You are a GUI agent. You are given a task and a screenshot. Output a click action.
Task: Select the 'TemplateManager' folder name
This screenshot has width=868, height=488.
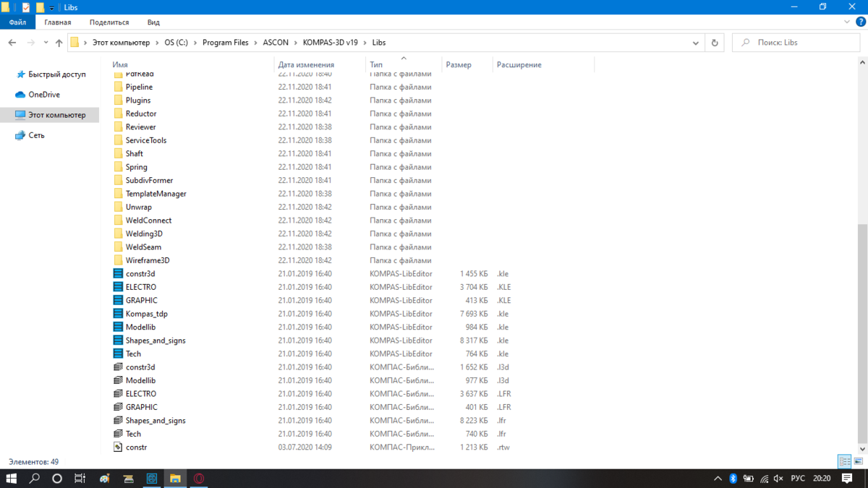tap(156, 194)
